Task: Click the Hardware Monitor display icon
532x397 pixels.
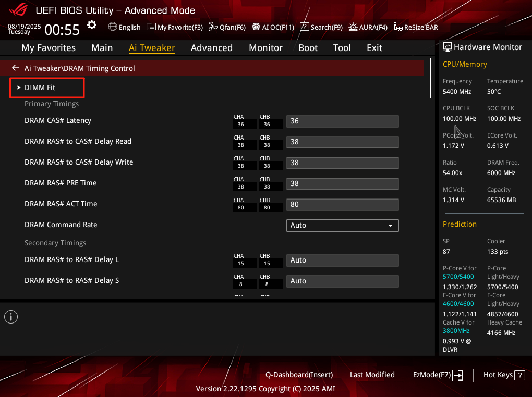Action: coord(447,47)
